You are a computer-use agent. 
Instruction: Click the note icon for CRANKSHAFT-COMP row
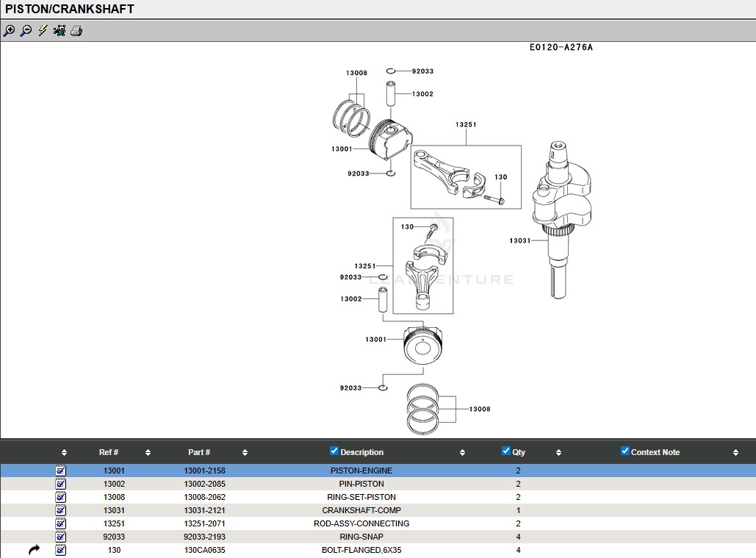click(x=61, y=510)
